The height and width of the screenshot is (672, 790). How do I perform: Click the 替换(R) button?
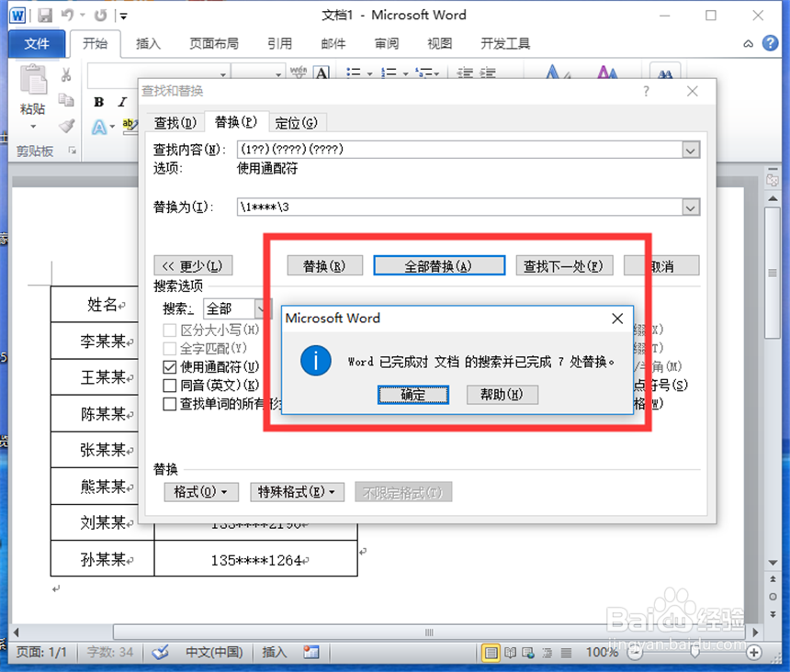click(325, 266)
